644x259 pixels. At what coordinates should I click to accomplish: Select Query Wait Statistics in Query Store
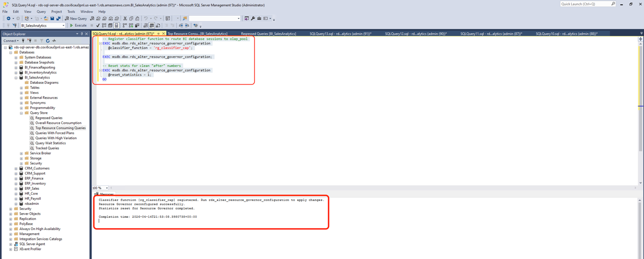pyautogui.click(x=50, y=143)
